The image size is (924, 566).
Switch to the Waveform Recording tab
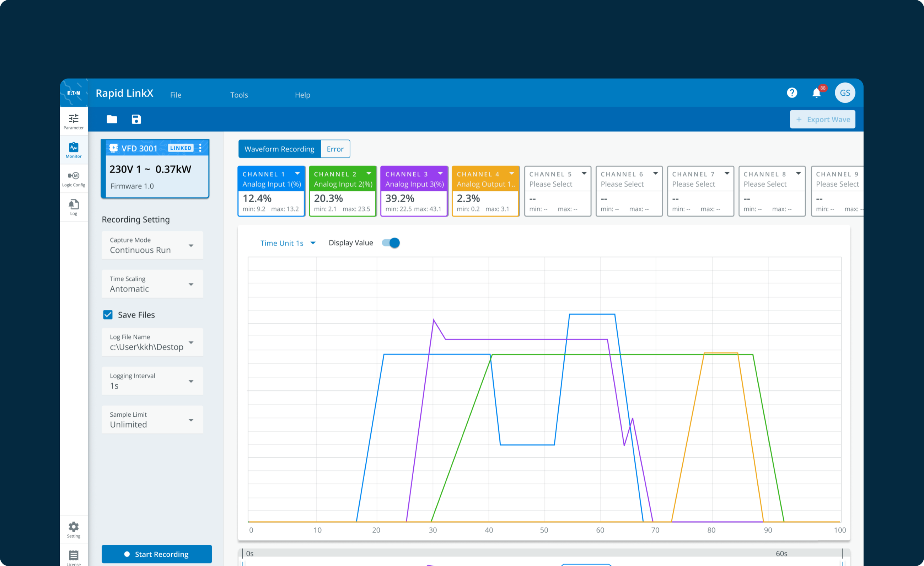point(279,149)
